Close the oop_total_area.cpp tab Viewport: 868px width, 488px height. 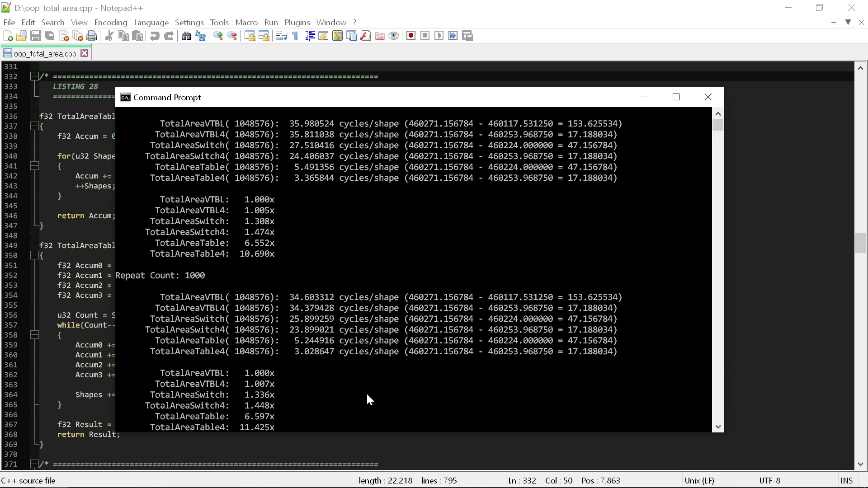[85, 53]
